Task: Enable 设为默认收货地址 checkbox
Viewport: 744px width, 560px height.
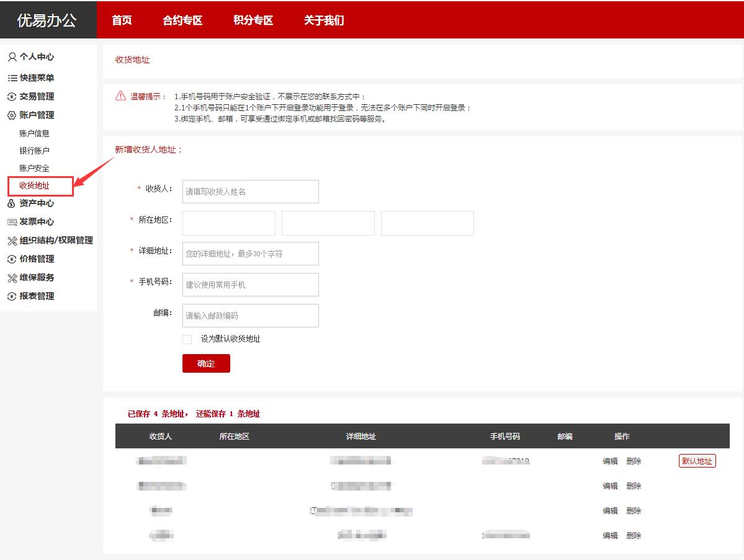Action: click(187, 339)
